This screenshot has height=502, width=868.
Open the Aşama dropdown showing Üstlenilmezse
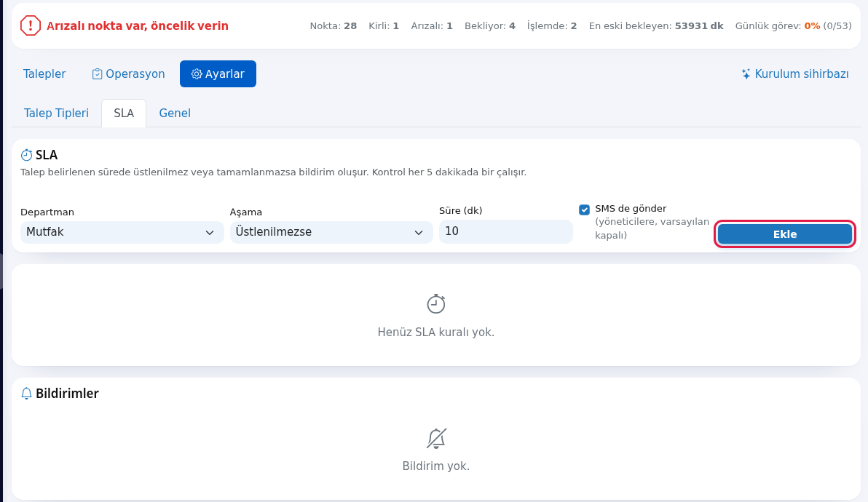[331, 232]
